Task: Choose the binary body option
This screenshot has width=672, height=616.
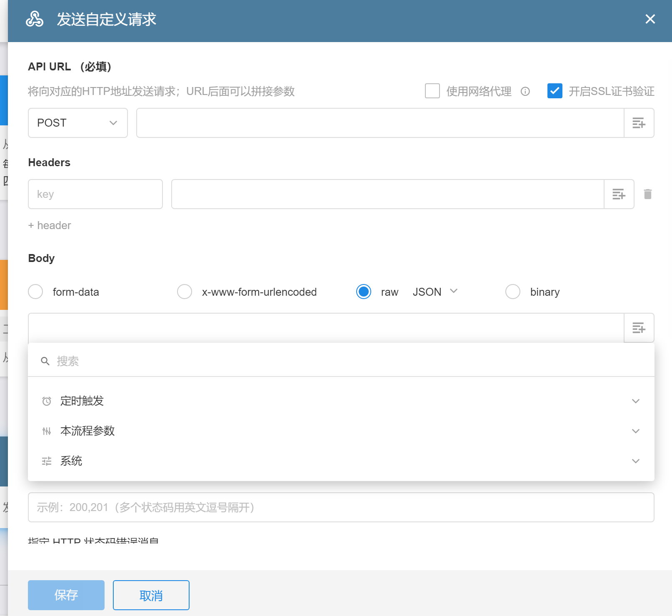Action: [x=513, y=292]
